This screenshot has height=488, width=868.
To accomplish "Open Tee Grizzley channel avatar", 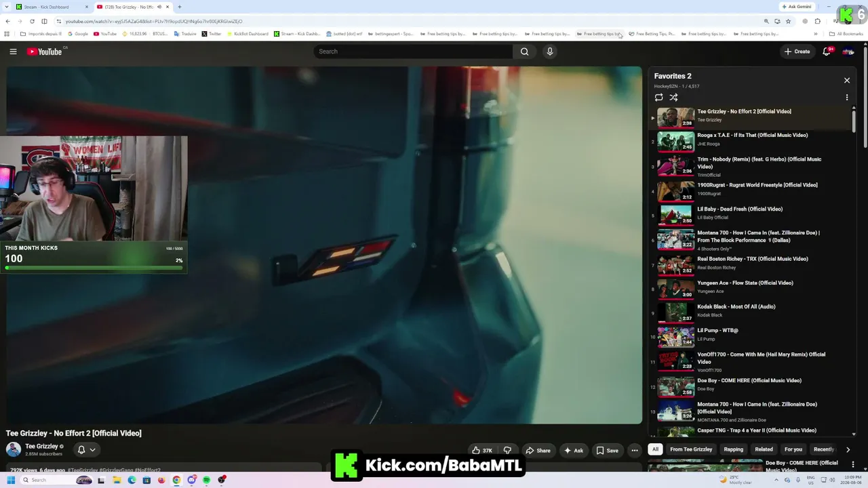I will pos(14,449).
